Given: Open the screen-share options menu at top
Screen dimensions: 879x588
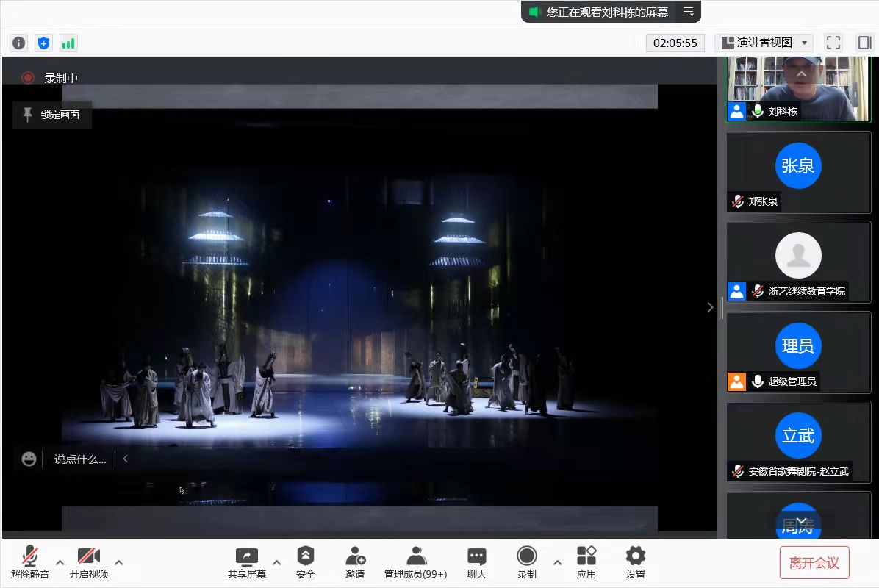Looking at the screenshot, I should coord(688,12).
